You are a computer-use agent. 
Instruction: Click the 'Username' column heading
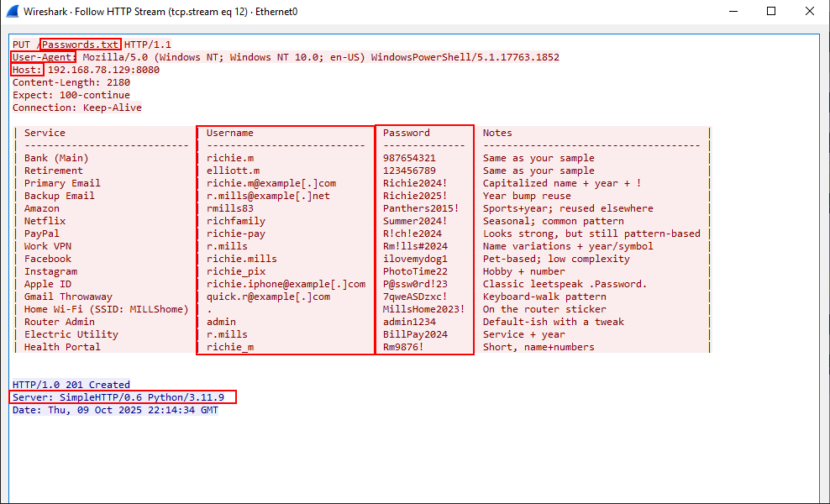click(229, 133)
